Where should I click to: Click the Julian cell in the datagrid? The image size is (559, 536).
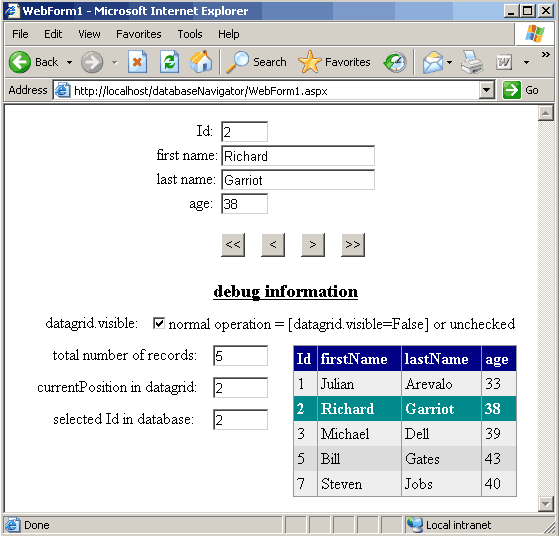pos(359,384)
